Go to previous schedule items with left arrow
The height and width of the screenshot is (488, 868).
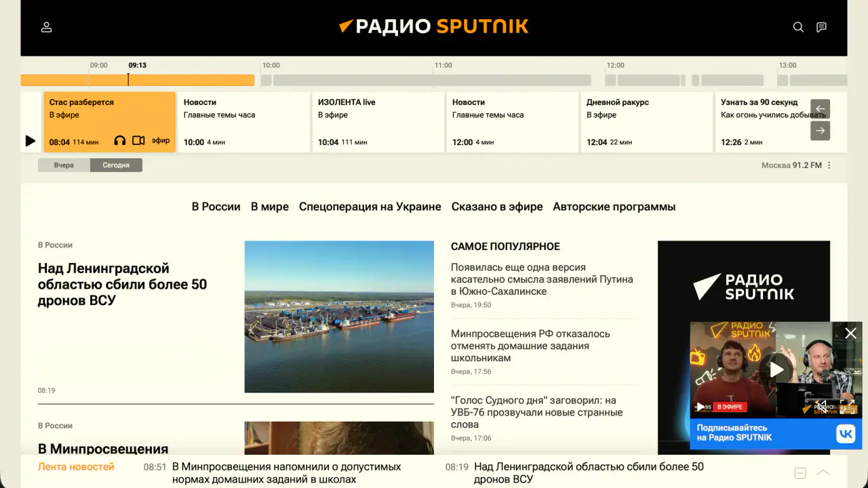[x=821, y=109]
